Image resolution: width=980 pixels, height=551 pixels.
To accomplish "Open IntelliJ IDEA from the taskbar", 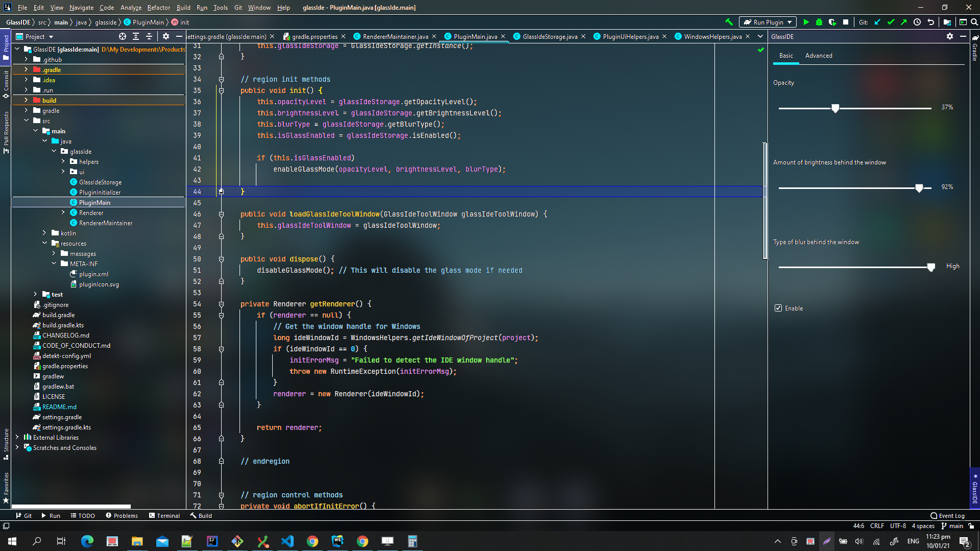I will click(x=212, y=541).
